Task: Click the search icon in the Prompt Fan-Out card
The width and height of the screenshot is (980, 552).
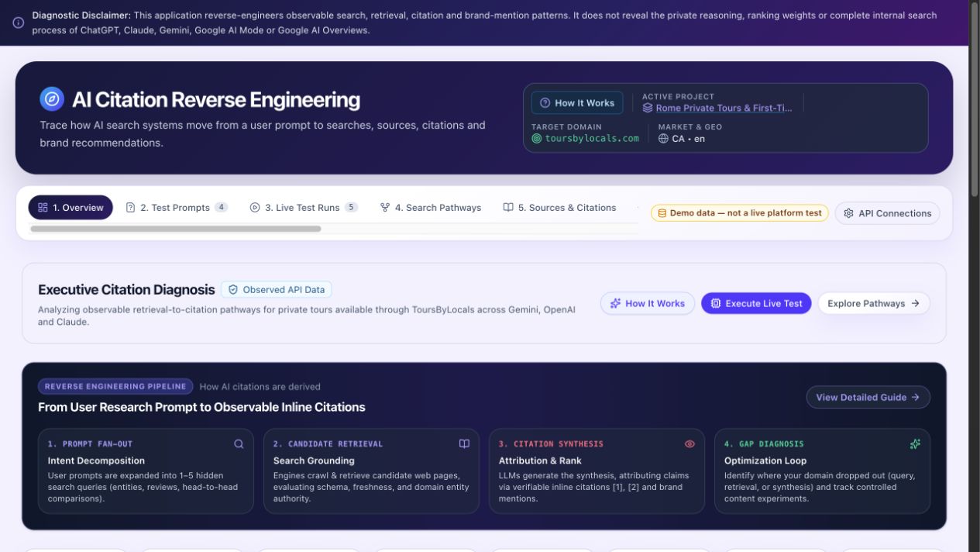Action: [x=239, y=444]
